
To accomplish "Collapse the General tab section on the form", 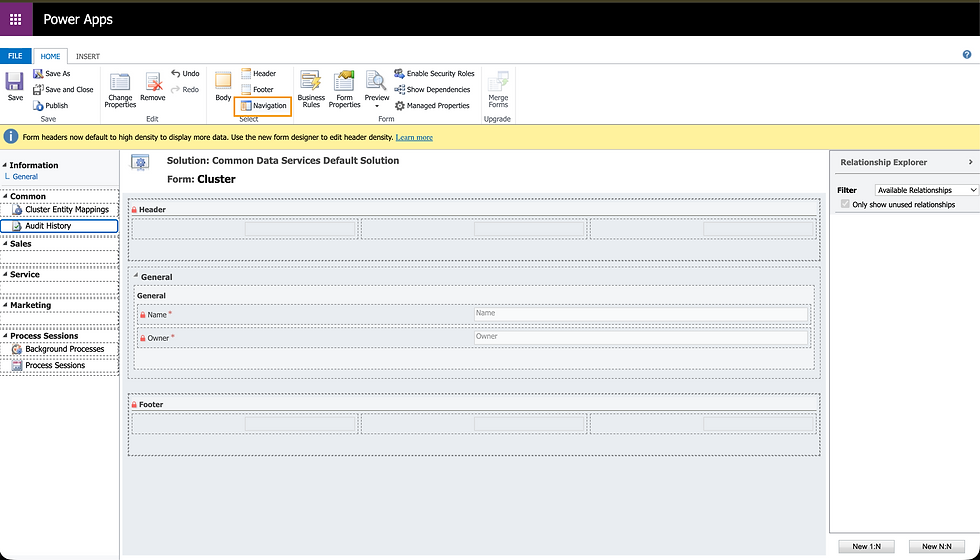I will 136,276.
